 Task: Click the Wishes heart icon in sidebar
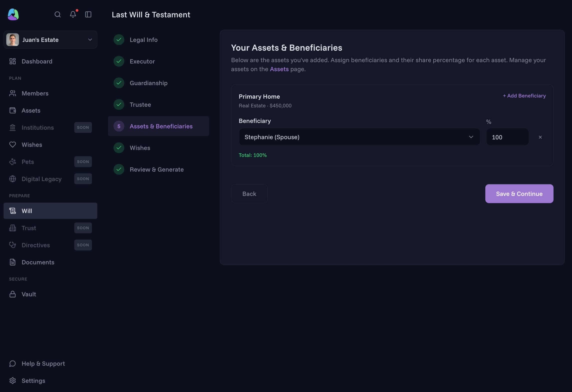tap(12, 145)
